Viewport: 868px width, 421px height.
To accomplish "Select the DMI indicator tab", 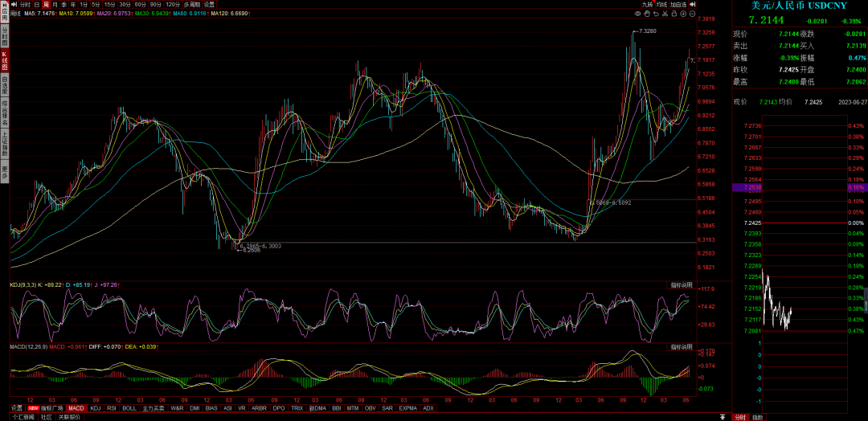I will tap(194, 408).
